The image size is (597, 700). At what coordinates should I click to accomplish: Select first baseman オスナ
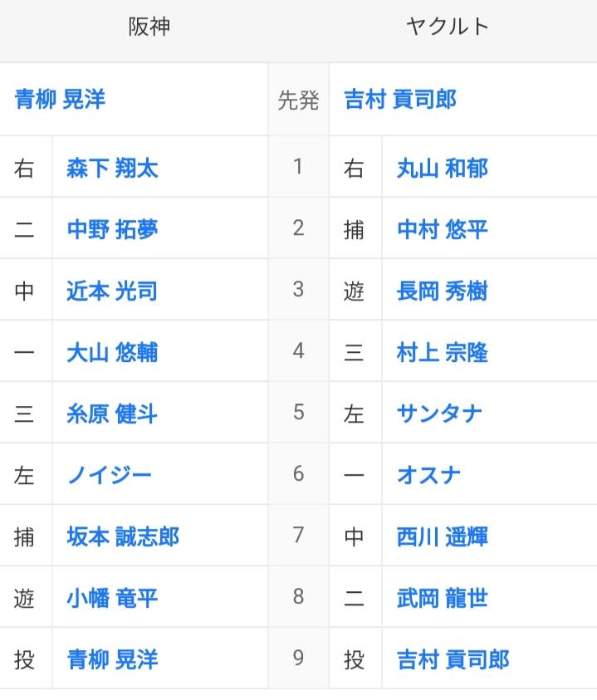pyautogui.click(x=428, y=475)
